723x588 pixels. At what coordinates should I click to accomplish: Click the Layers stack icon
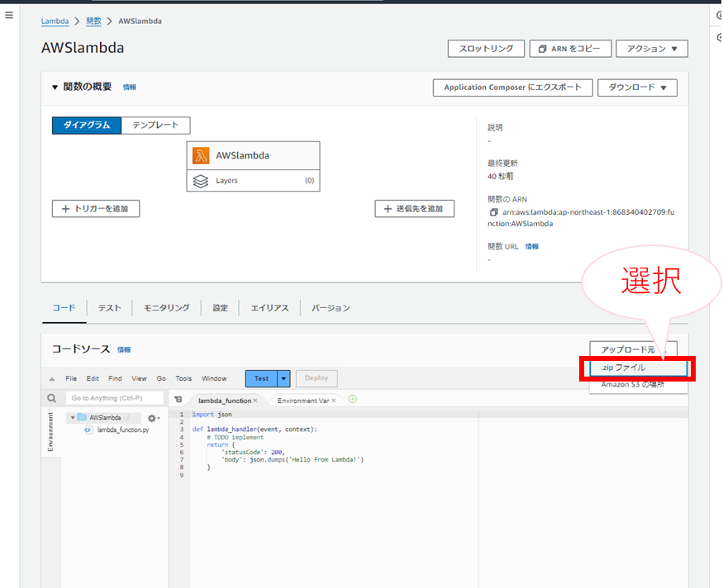[x=201, y=181]
